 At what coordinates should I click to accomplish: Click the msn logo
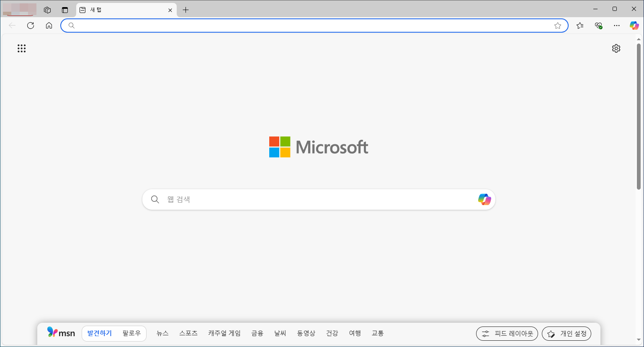click(61, 333)
